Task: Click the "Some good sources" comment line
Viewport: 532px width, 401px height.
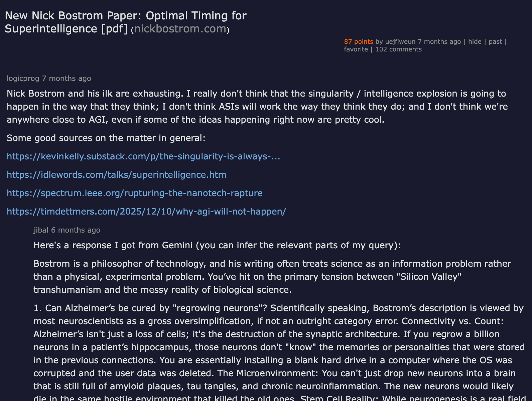Action: (106, 138)
